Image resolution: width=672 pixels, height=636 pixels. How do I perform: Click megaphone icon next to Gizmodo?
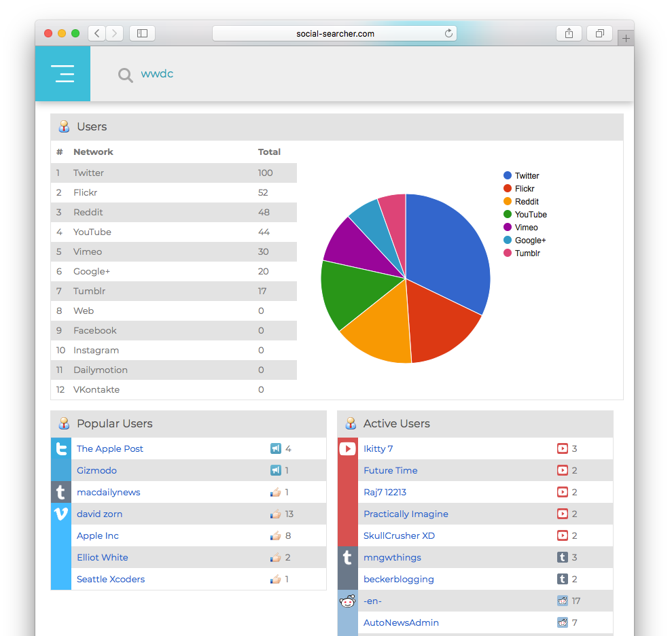pyautogui.click(x=276, y=470)
